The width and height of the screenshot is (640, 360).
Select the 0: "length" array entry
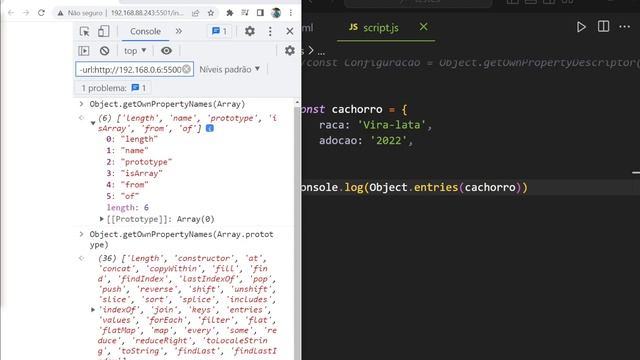coord(132,139)
